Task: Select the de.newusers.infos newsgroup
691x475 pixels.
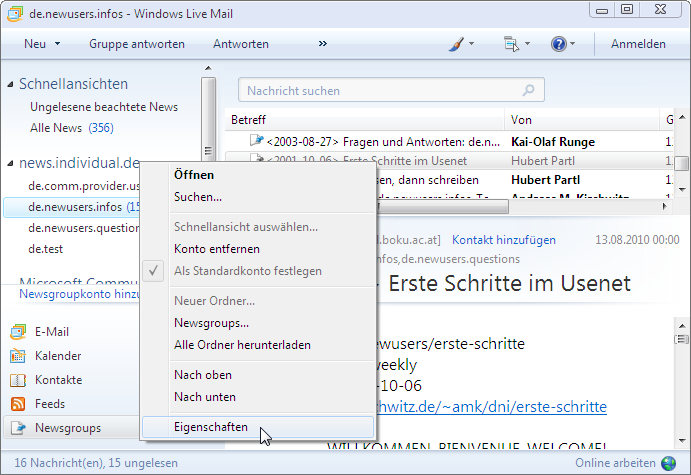Action: 72,207
